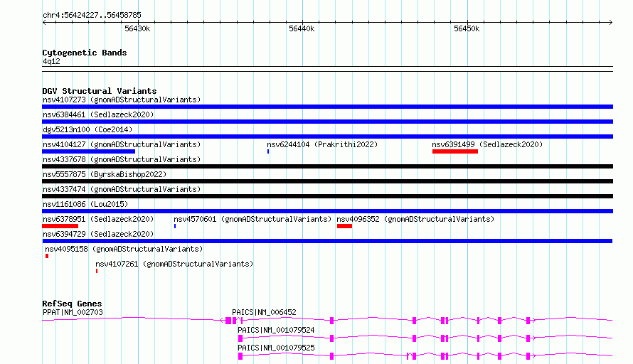Viewport: 633px width, 364px height.
Task: Click the nsv6394729 (Sedlazeck2020) label
Action: (98, 234)
